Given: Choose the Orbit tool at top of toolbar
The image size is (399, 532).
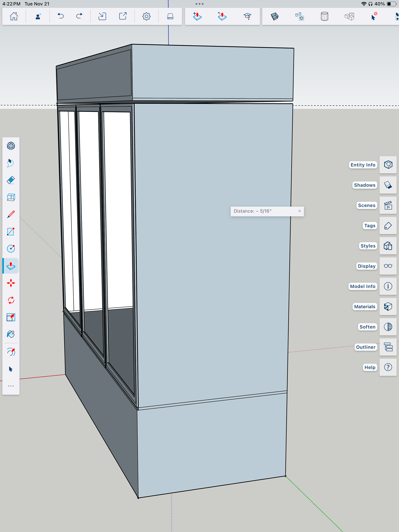Looking at the screenshot, I should coord(11,146).
